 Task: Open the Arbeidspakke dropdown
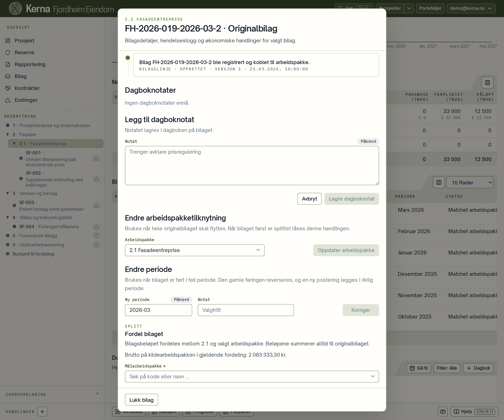(x=195, y=250)
